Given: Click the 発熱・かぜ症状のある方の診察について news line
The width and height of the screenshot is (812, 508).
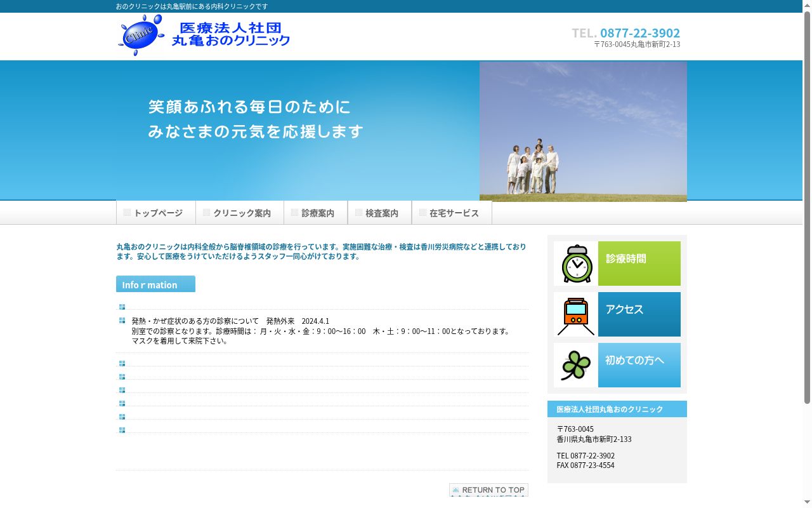Looking at the screenshot, I should [230, 321].
